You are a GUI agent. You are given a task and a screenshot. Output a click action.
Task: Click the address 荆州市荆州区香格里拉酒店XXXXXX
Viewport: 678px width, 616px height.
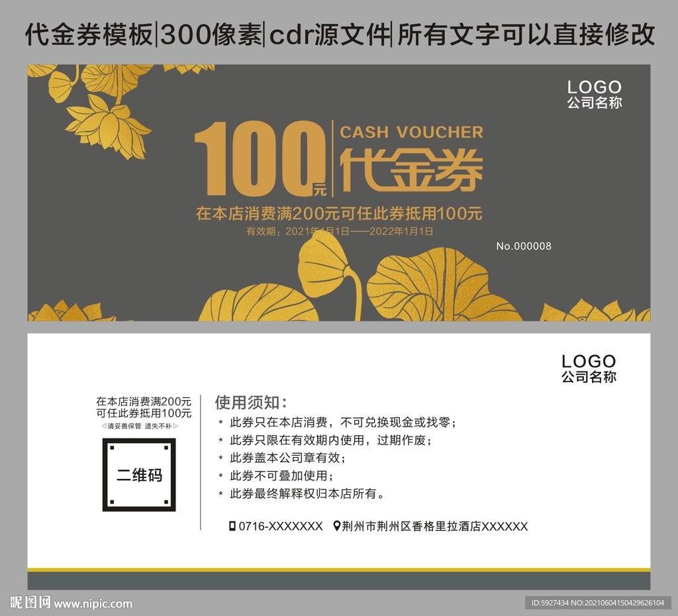(435, 526)
